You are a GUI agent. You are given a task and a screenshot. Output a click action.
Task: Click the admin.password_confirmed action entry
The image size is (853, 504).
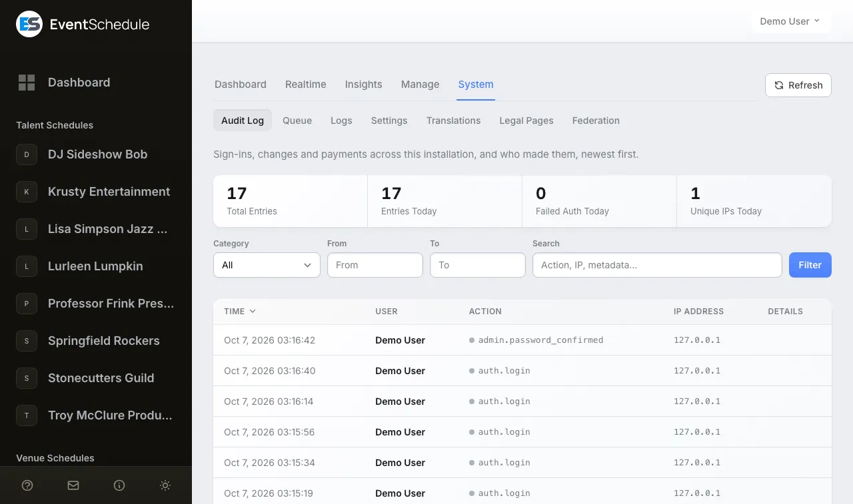pos(540,340)
